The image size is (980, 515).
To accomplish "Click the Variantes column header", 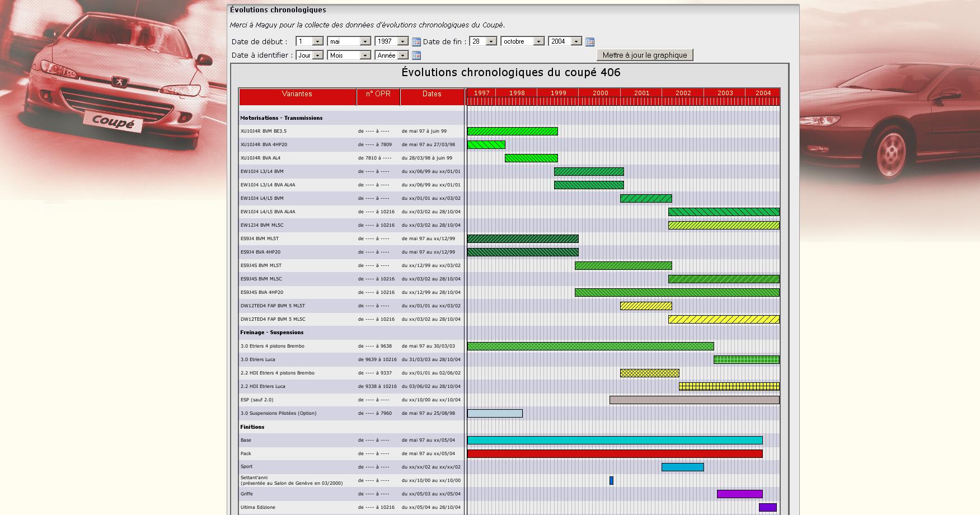I will click(x=297, y=94).
